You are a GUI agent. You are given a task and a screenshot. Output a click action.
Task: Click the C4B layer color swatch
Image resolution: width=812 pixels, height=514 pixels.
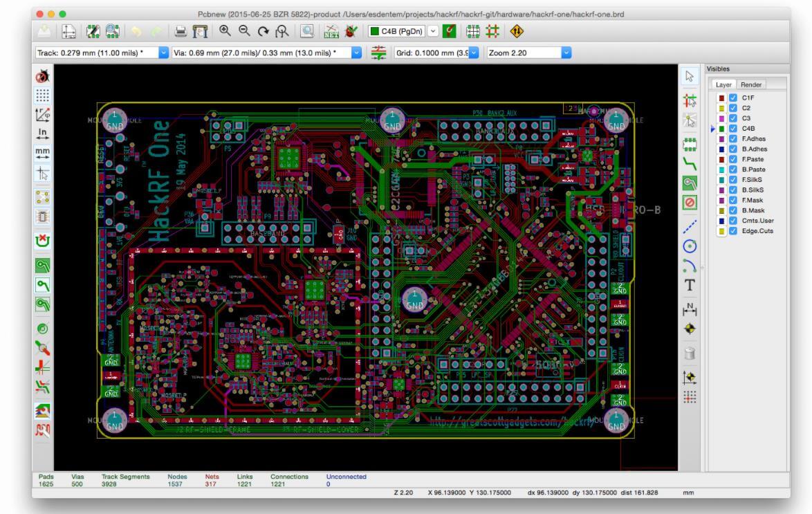click(721, 129)
